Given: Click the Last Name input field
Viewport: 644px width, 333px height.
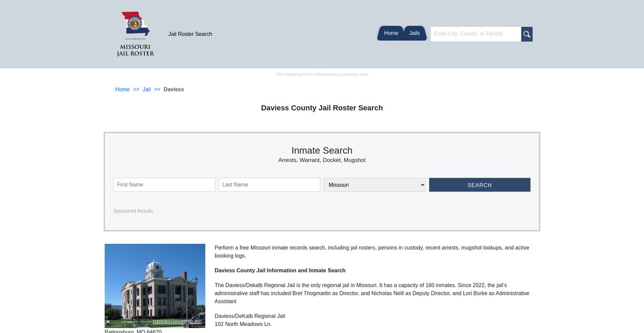Looking at the screenshot, I should coord(269,185).
